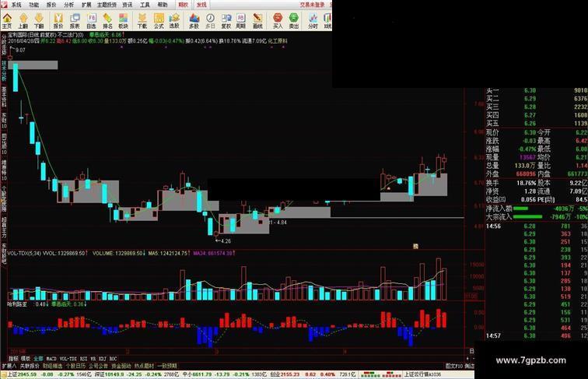Click the 下载 download icon

pyautogui.click(x=142, y=21)
